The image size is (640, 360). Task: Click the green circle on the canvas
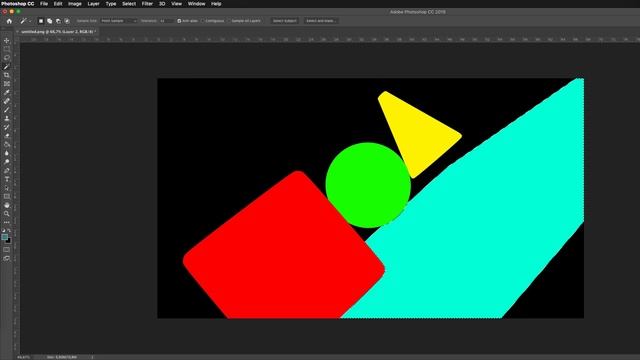pos(368,185)
